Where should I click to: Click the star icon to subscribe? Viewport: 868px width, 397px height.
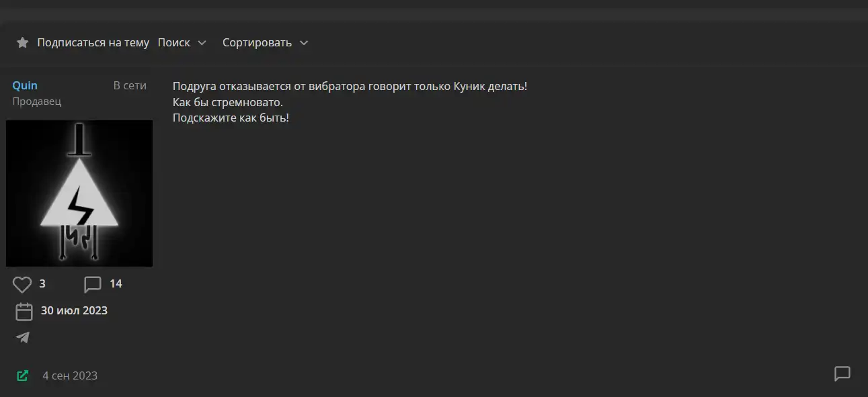coord(22,43)
